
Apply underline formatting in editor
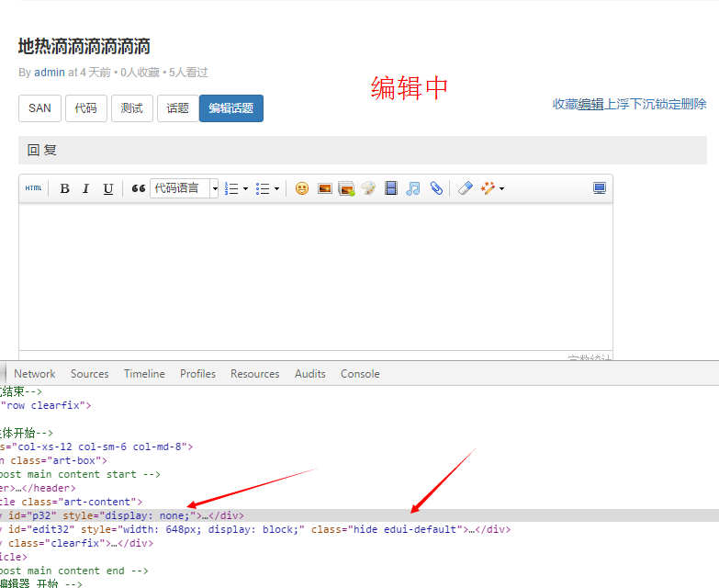[107, 188]
